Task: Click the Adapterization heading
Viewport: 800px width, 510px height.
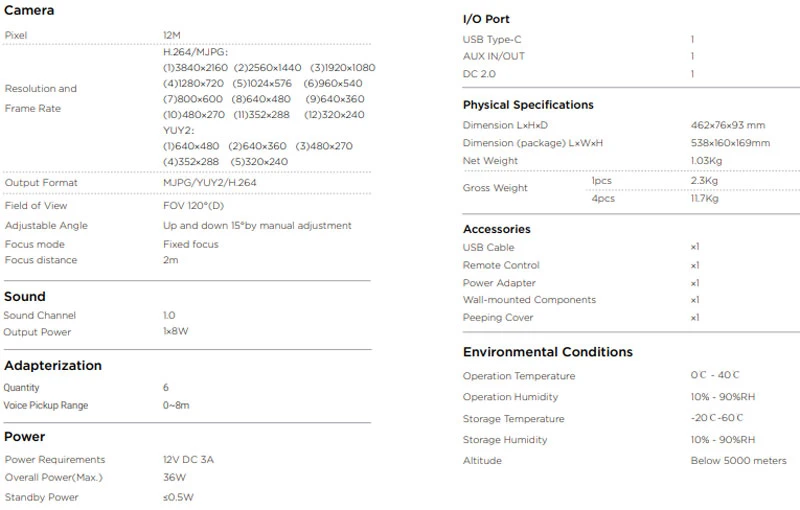Action: 52,365
